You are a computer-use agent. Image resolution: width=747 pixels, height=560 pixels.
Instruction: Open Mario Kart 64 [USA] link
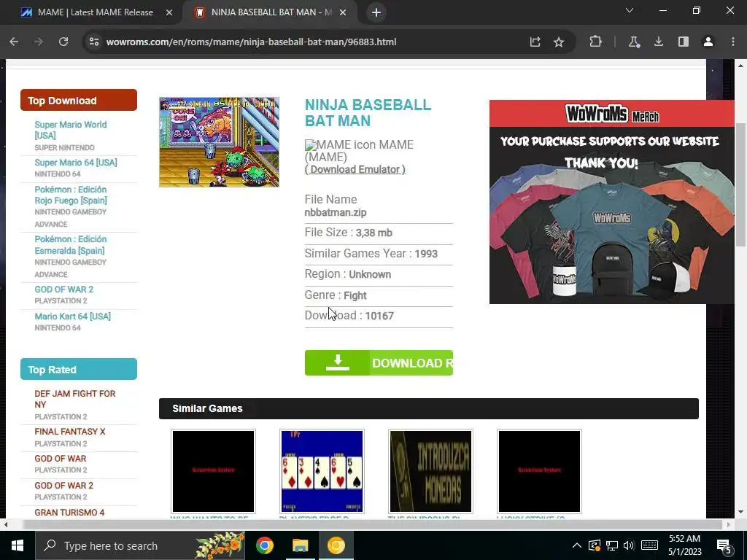click(x=72, y=316)
